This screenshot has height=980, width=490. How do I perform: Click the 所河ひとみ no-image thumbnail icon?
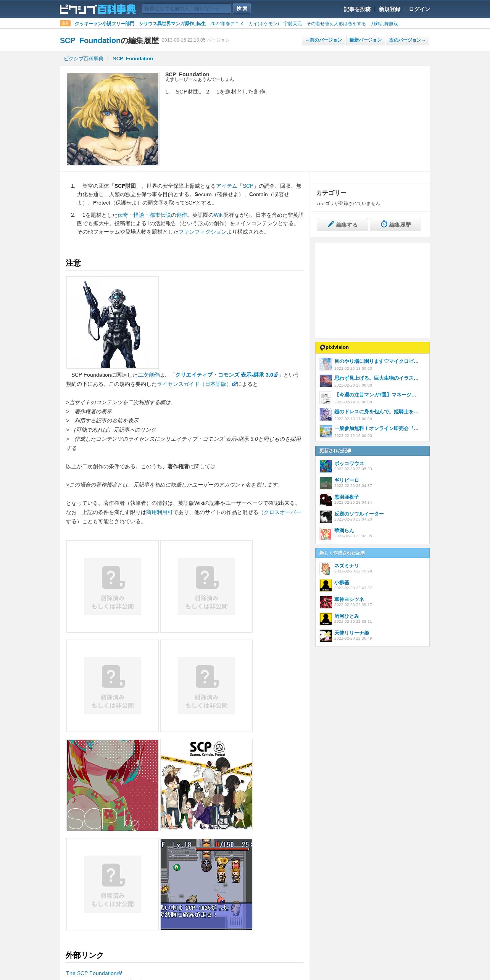tap(326, 619)
